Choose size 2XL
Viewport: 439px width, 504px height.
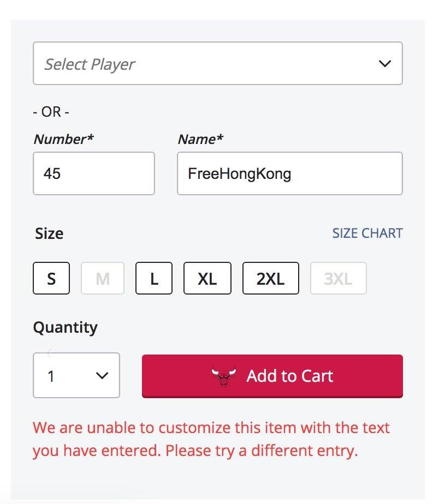pos(271,279)
